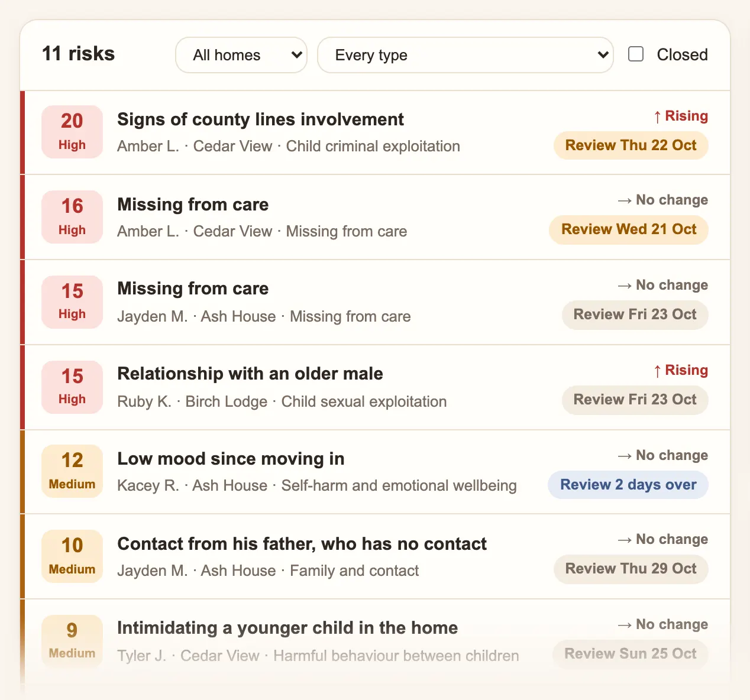The width and height of the screenshot is (750, 700).
Task: Click Jayden M. Review Fri 23 Oct pill
Action: 635,315
